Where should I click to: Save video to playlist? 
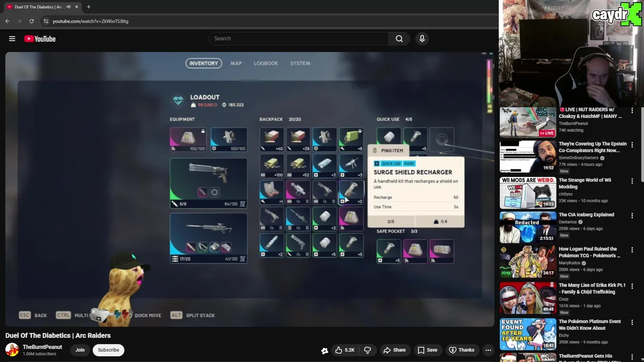[x=427, y=350]
